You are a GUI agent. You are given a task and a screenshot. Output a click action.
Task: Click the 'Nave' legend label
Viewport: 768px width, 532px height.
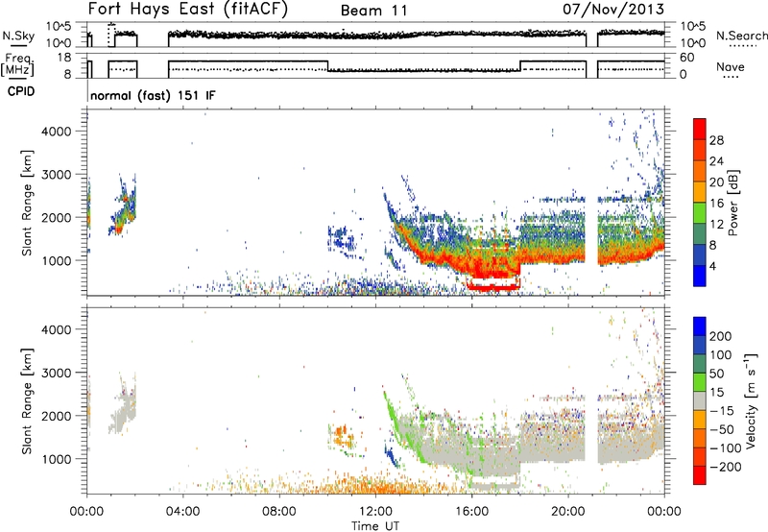point(731,67)
